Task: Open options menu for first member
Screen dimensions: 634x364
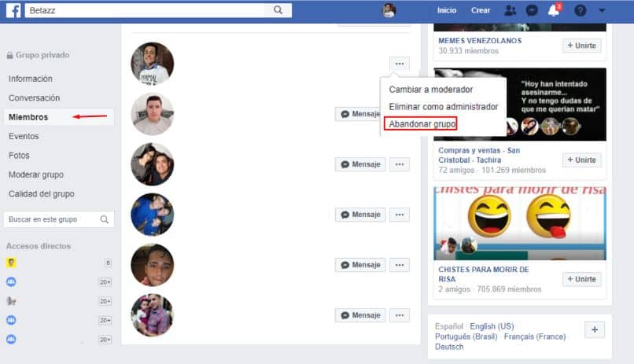Action: [400, 64]
